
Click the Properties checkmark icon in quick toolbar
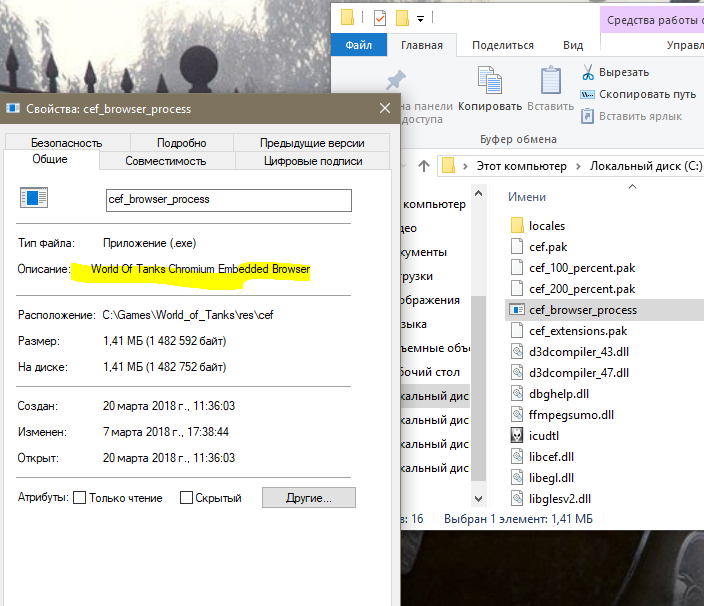click(380, 18)
